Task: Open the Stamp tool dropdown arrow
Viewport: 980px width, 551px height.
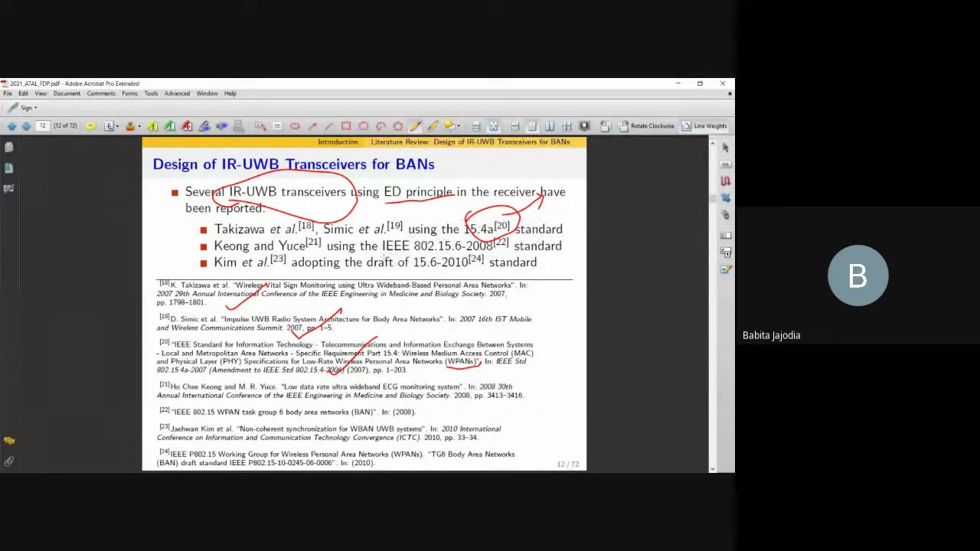Action: 139,126
